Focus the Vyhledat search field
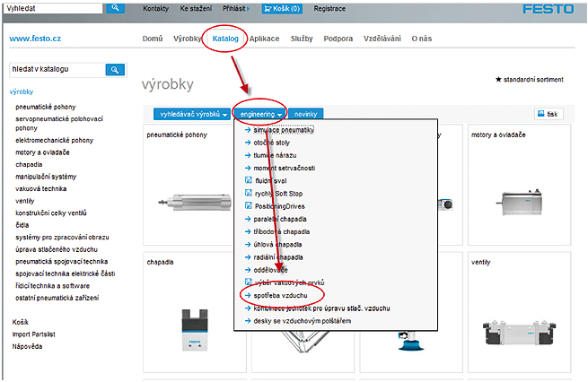 (x=53, y=8)
